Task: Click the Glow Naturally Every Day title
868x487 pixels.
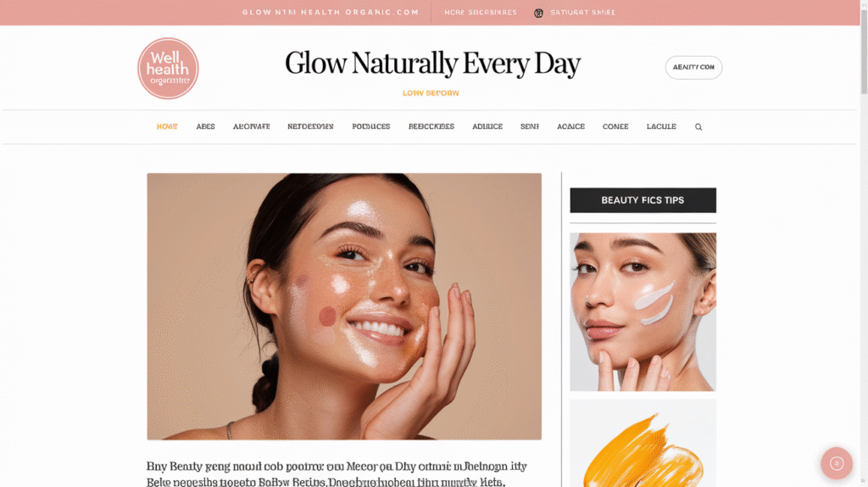Action: [432, 63]
